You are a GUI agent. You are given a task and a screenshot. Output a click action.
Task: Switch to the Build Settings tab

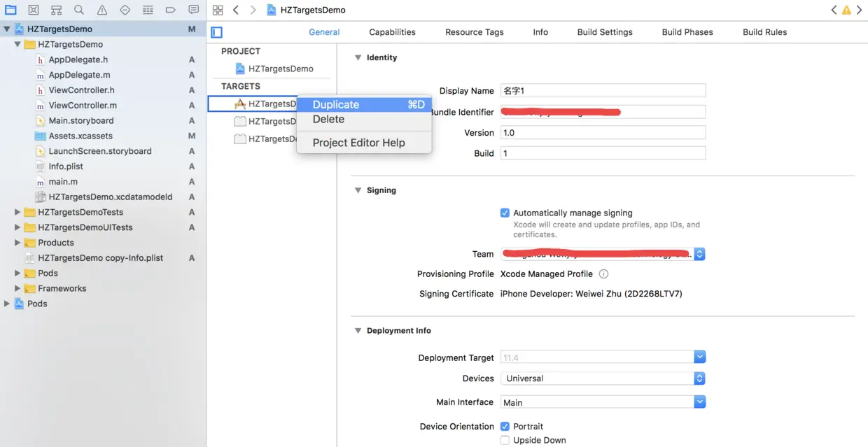point(605,32)
